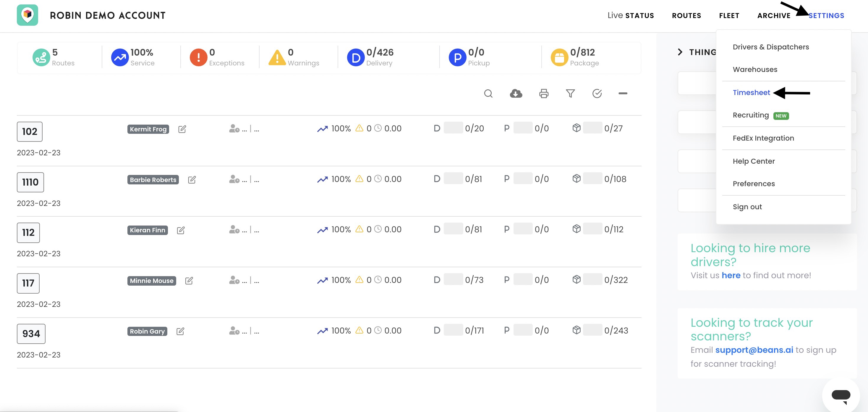This screenshot has height=412, width=868.
Task: Open route number 1110 box
Action: tap(30, 182)
